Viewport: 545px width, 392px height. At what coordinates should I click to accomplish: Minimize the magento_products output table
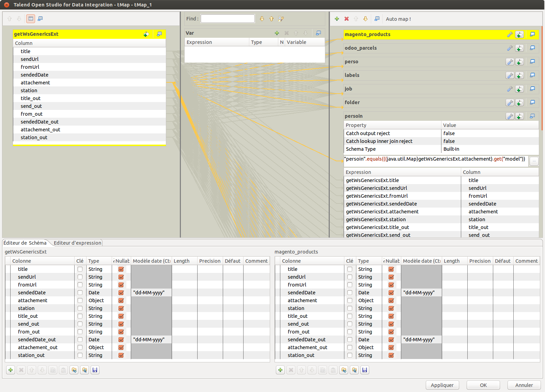(x=532, y=34)
